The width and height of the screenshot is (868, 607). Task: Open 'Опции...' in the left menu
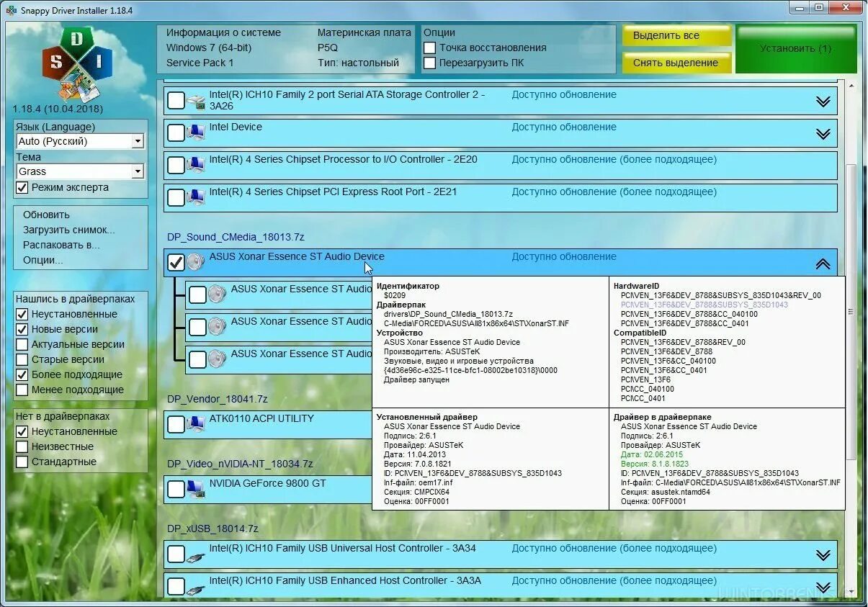(x=43, y=260)
